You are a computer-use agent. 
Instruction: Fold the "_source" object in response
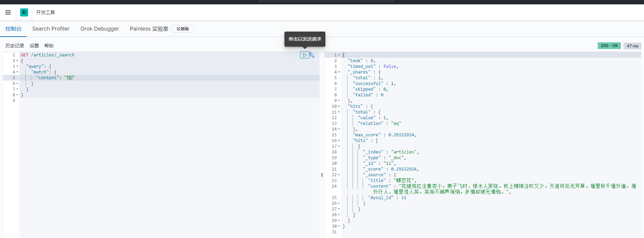click(339, 175)
